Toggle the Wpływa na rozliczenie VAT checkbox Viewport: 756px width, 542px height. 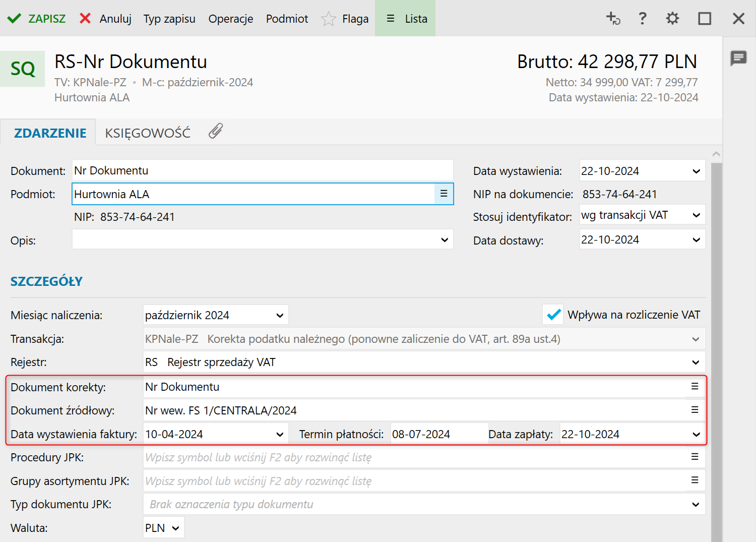[x=553, y=315]
